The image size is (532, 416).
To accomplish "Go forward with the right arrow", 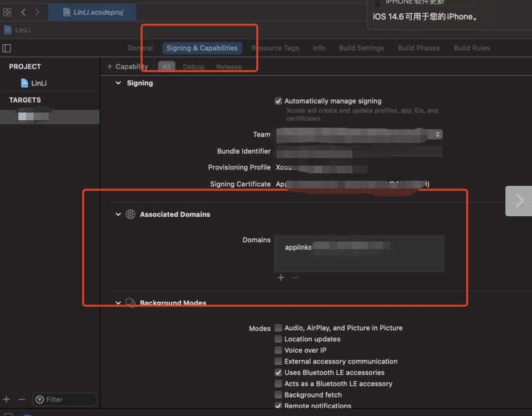I will pyautogui.click(x=37, y=12).
